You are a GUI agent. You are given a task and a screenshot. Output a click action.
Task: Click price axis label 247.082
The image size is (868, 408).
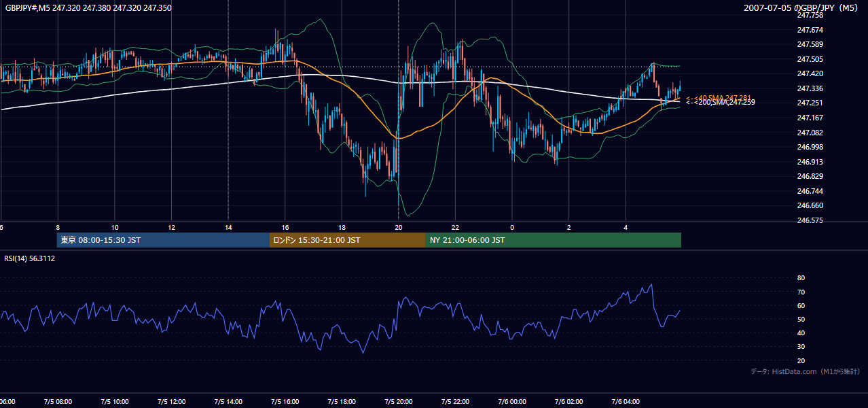[810, 133]
